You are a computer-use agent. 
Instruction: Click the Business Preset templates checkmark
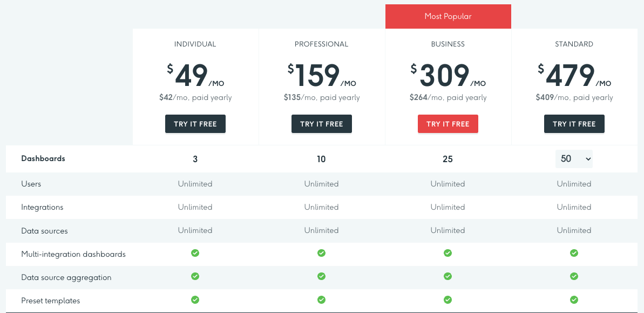pyautogui.click(x=448, y=299)
